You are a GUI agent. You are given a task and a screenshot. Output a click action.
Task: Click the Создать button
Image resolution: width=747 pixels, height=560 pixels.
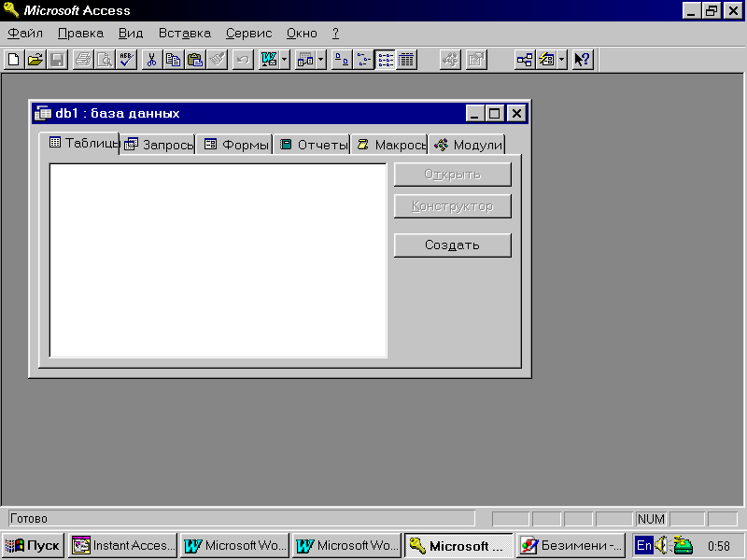pyautogui.click(x=453, y=245)
